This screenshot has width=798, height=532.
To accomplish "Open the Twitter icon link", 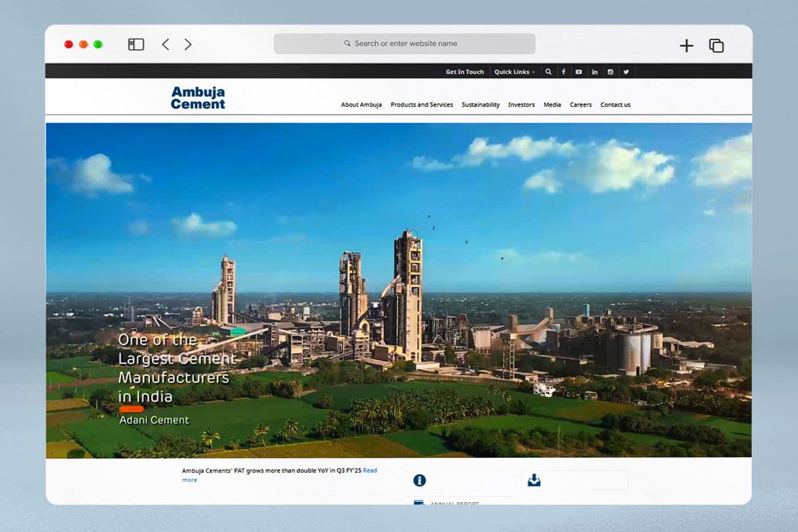I will click(626, 72).
